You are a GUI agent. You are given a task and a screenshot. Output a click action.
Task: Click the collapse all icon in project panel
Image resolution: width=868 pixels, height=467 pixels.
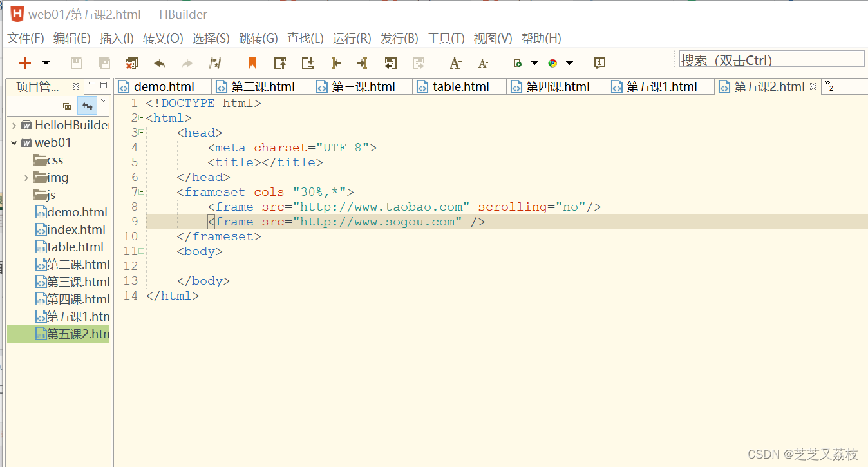[67, 106]
